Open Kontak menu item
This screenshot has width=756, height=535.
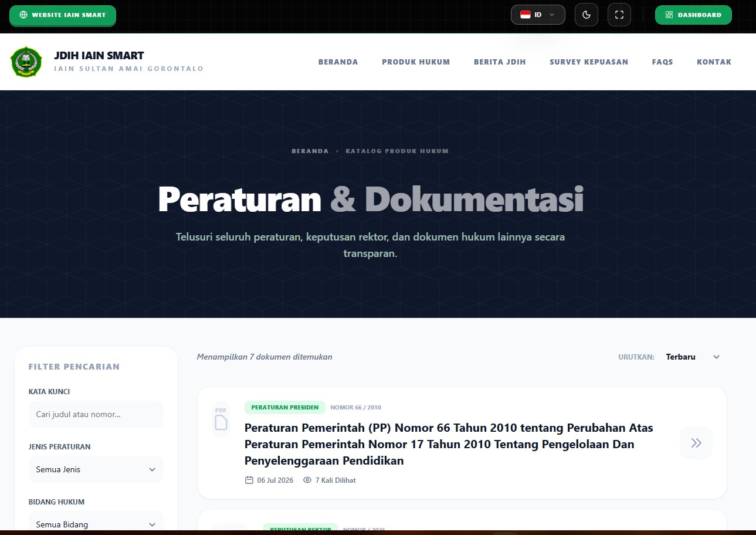tap(714, 62)
